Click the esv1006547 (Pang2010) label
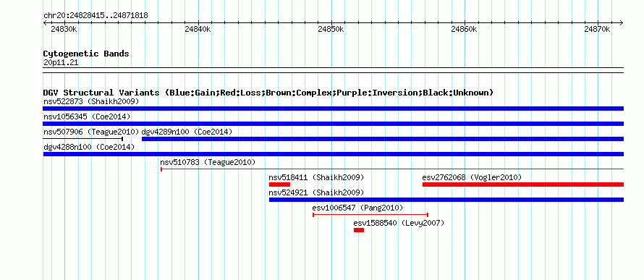This screenshot has width=644, height=280. pos(357,208)
